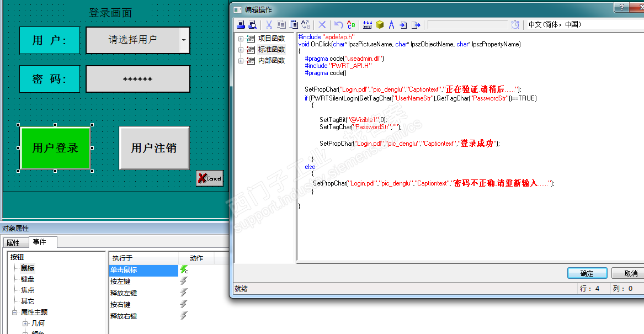This screenshot has width=644, height=334.
Task: Click the import action icon
Action: pos(403,25)
